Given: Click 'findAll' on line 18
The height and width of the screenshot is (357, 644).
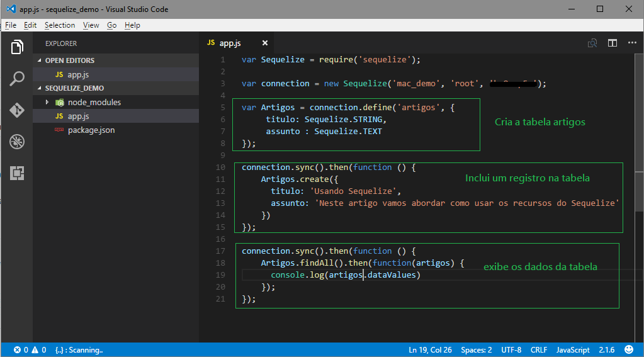Looking at the screenshot, I should tap(317, 263).
